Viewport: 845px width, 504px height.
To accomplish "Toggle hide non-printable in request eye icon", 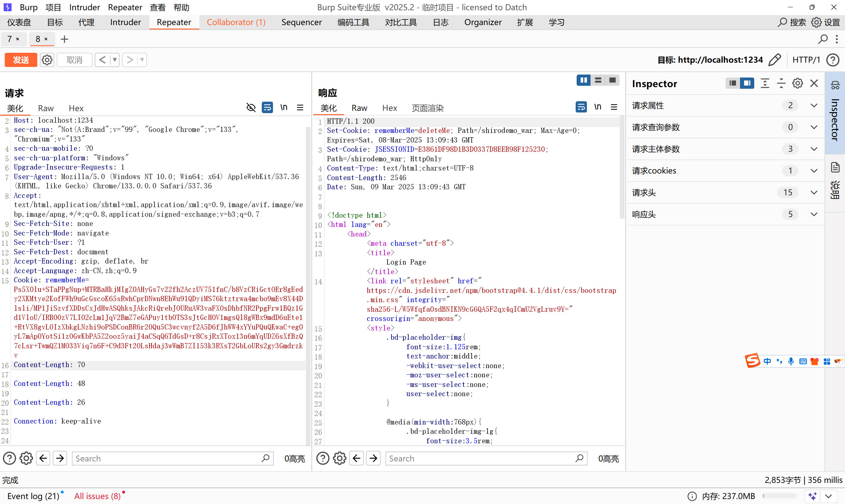I will point(251,107).
